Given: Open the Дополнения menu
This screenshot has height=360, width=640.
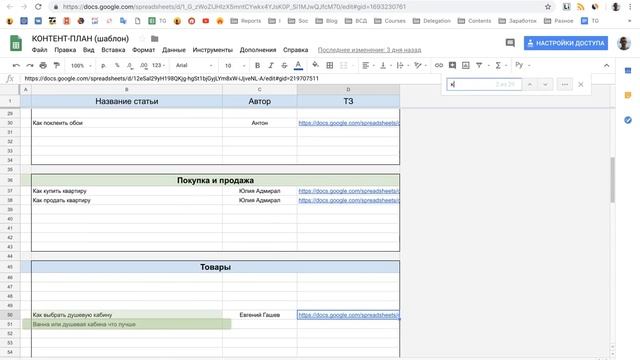Looking at the screenshot, I should click(258, 50).
